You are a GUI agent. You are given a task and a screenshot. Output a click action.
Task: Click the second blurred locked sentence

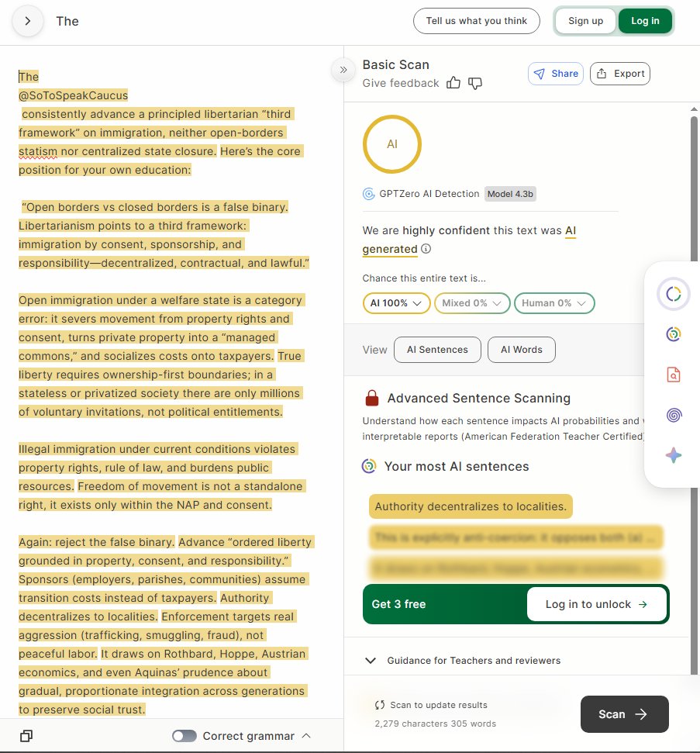(x=516, y=568)
